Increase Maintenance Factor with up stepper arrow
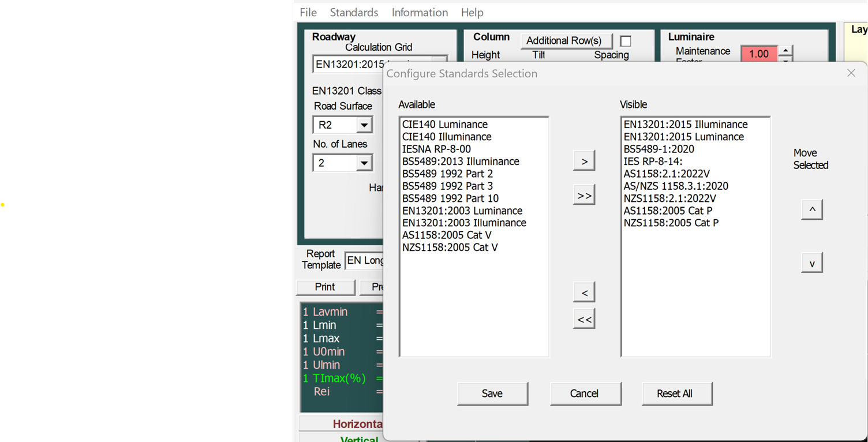 [785, 50]
